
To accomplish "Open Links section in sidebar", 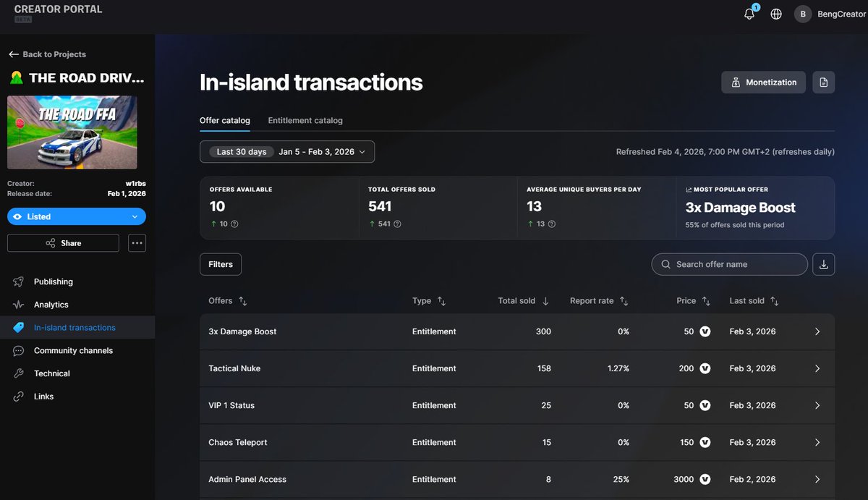I will 43,397.
